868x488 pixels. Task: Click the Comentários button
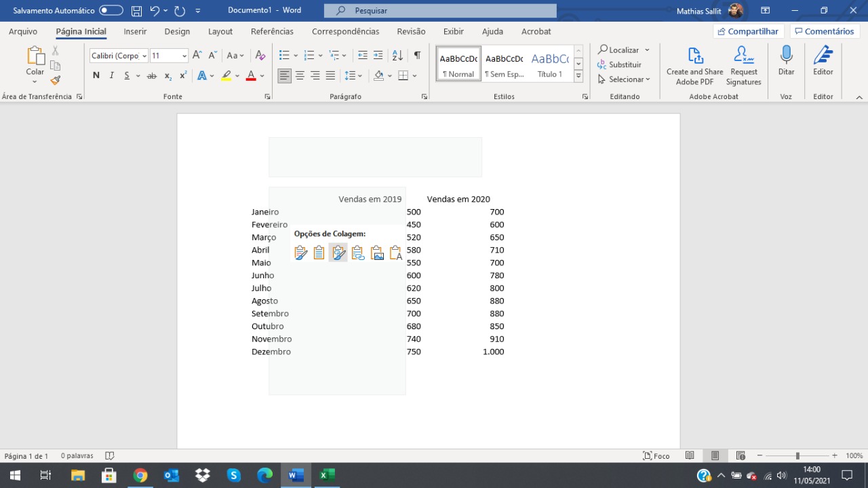pos(825,32)
